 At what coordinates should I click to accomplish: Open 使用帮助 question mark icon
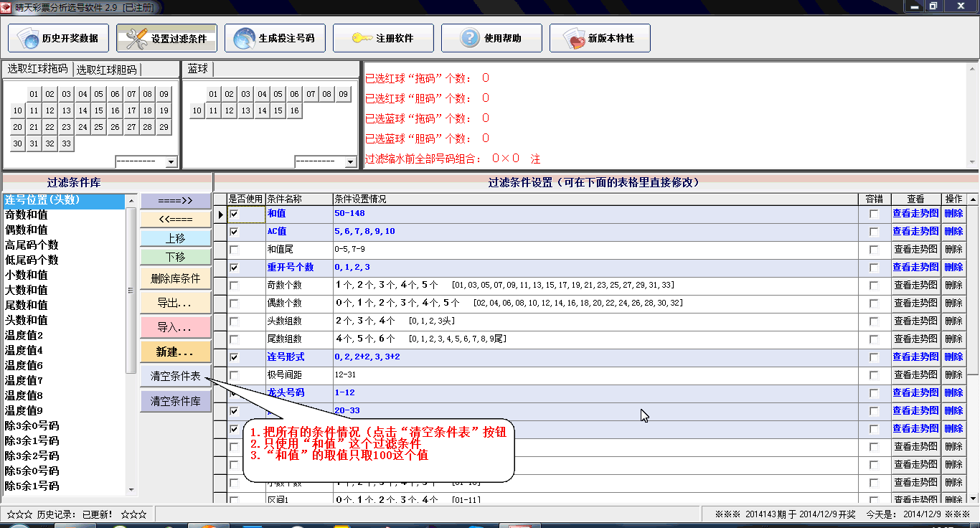(470, 39)
